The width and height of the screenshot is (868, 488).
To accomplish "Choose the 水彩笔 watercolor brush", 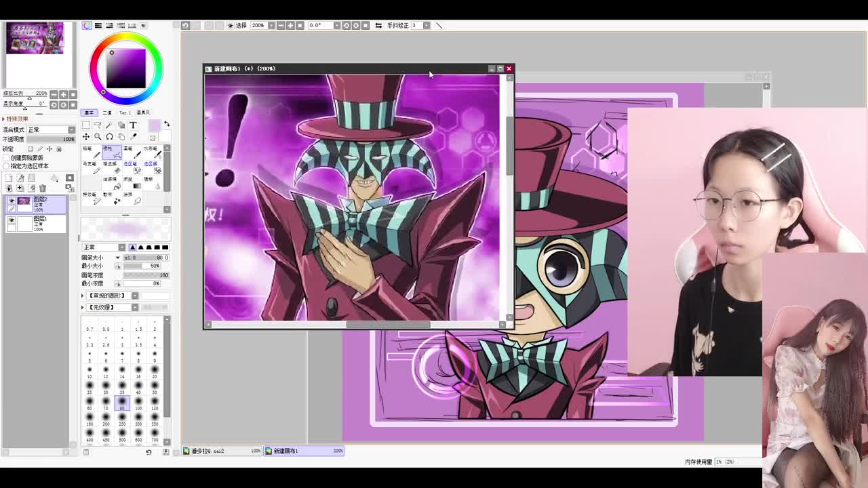I will [153, 152].
